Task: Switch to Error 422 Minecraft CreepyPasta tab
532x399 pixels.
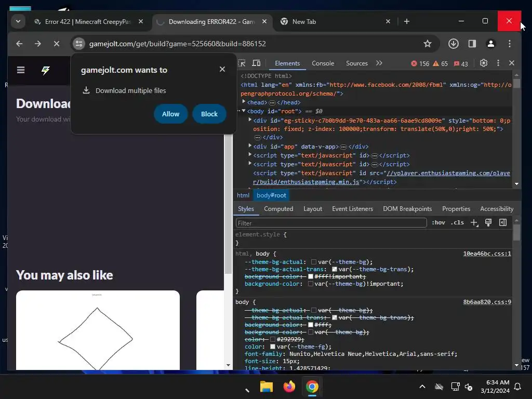Action: tap(89, 22)
